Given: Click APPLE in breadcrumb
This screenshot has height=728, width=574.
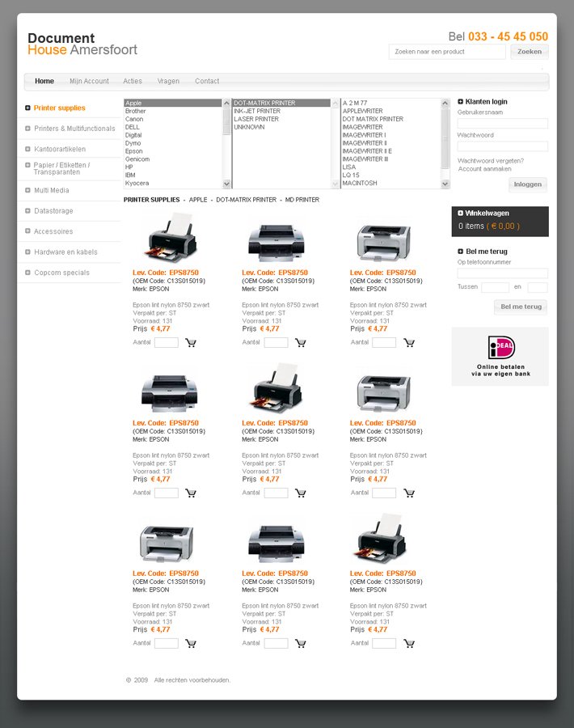Looking at the screenshot, I should [198, 200].
